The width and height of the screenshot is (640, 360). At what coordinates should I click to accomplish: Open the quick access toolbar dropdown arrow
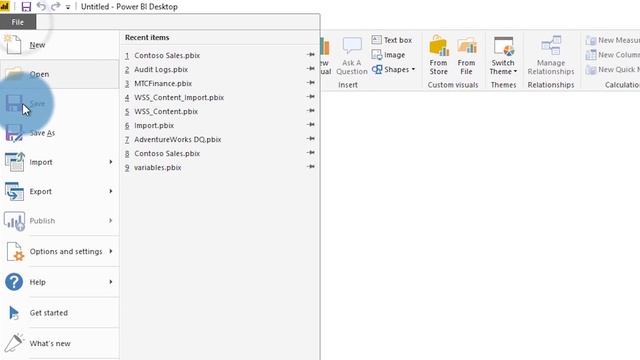point(68,7)
